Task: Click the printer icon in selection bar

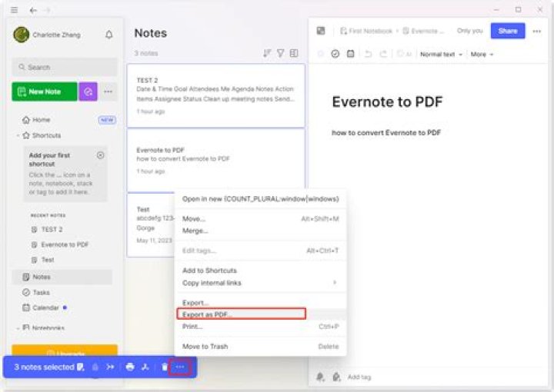Action: [x=130, y=367]
